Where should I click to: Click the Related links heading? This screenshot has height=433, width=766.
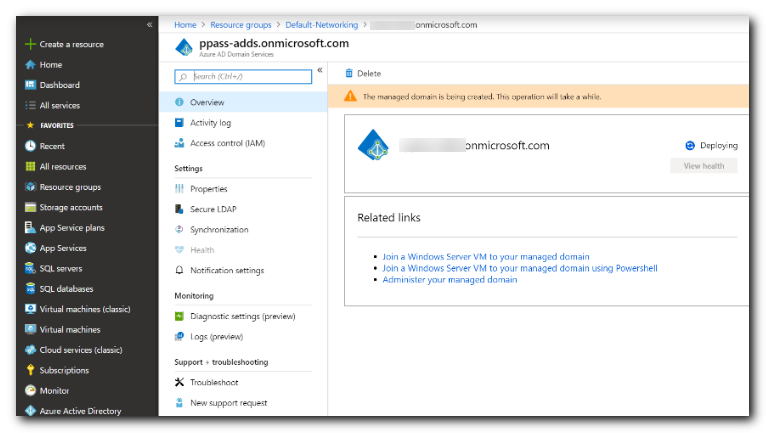click(389, 217)
